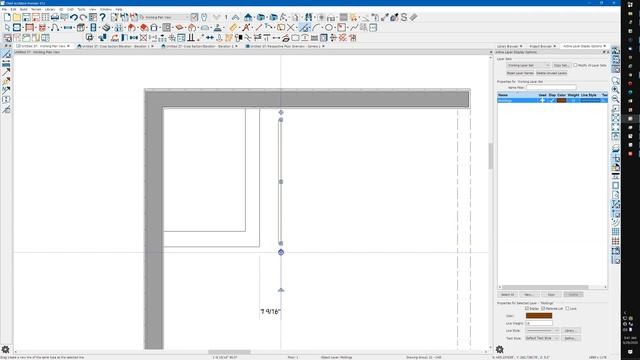Open the Build menu
The height and width of the screenshot is (360, 640).
coord(23,9)
